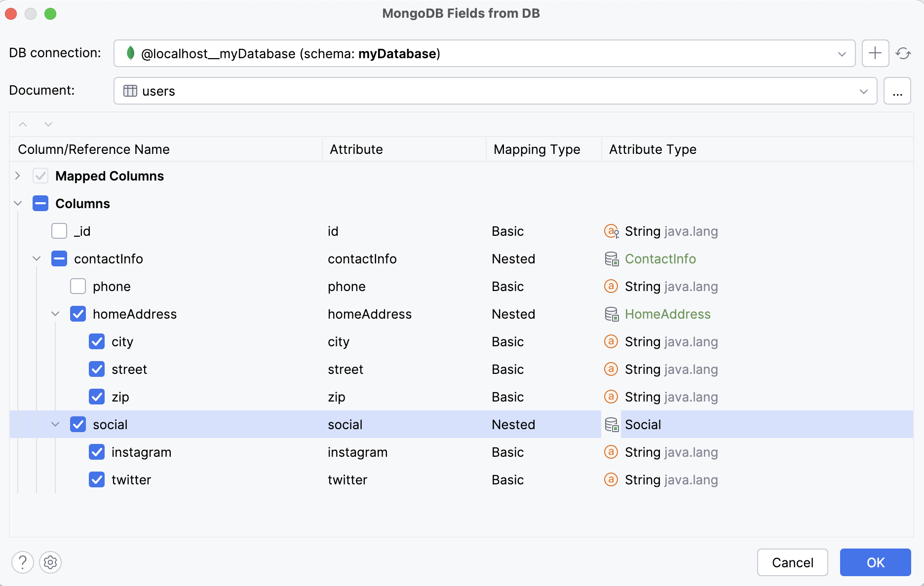Click the Cancel button

coord(792,562)
